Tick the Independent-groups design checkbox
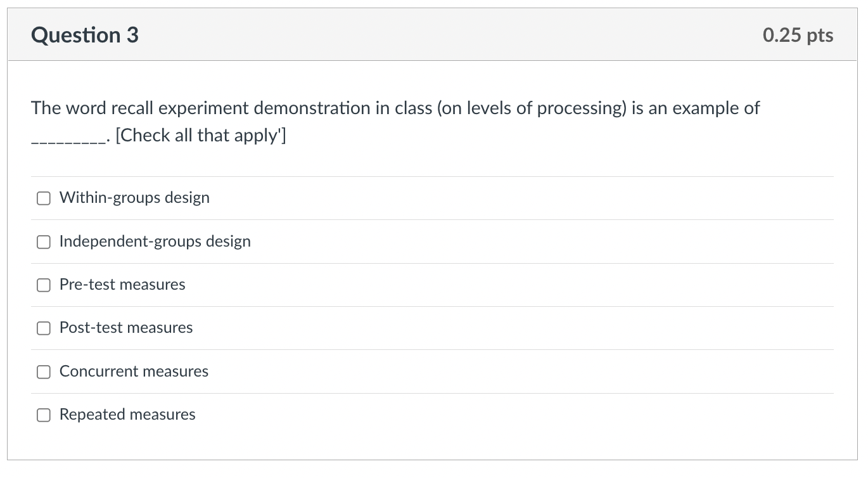 pyautogui.click(x=43, y=242)
